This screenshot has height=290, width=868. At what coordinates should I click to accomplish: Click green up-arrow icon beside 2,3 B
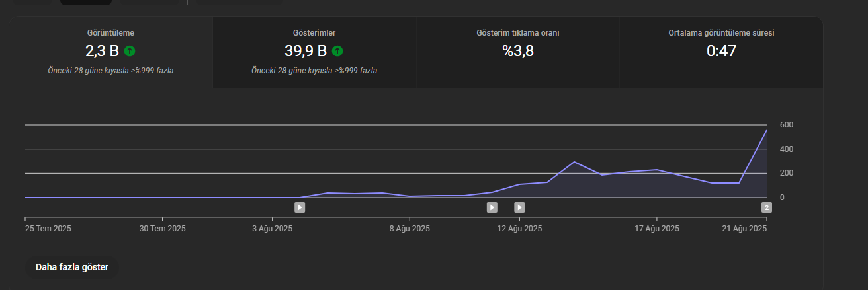point(130,51)
